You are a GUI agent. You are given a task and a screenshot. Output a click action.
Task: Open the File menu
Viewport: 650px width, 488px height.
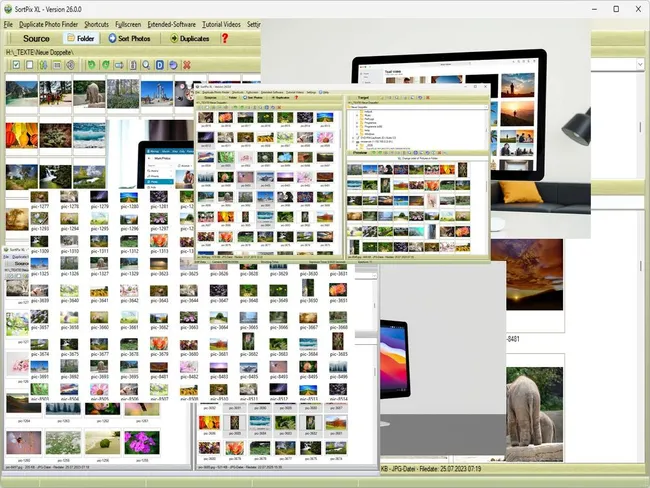(8, 24)
